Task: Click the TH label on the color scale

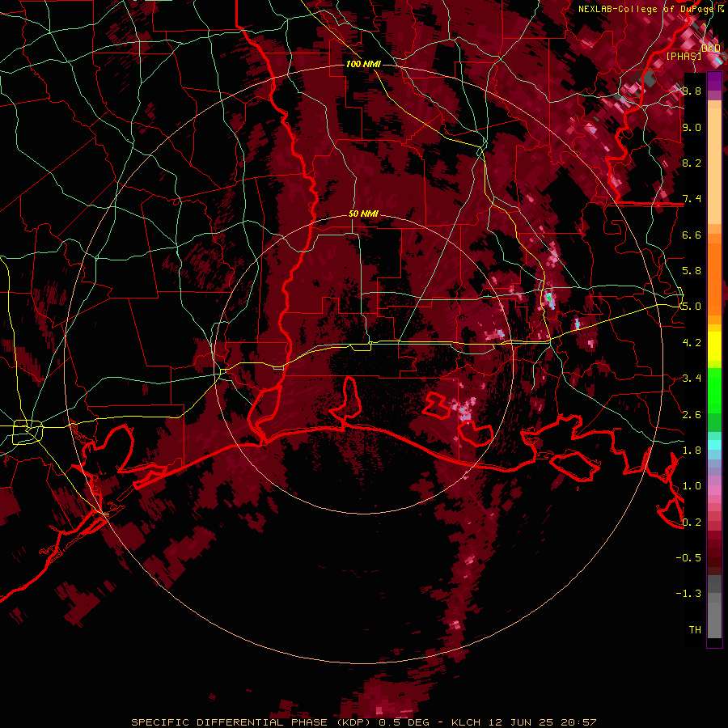Action: pos(695,630)
